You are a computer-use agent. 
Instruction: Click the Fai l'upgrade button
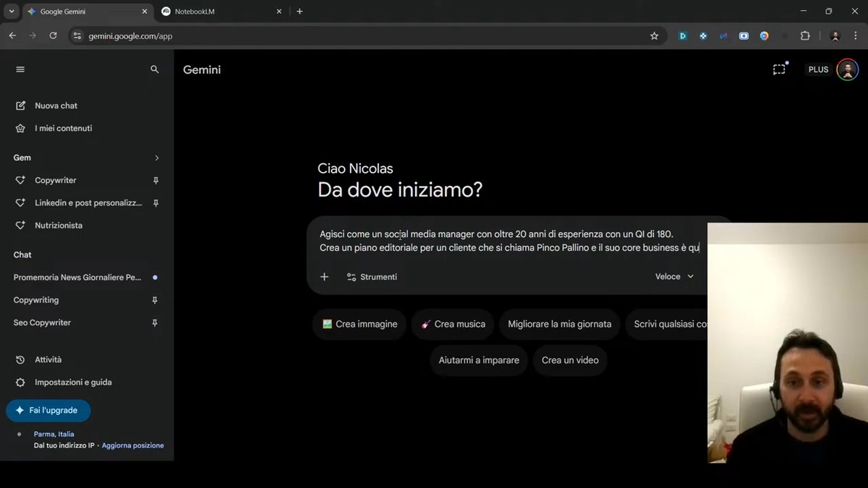(x=48, y=411)
